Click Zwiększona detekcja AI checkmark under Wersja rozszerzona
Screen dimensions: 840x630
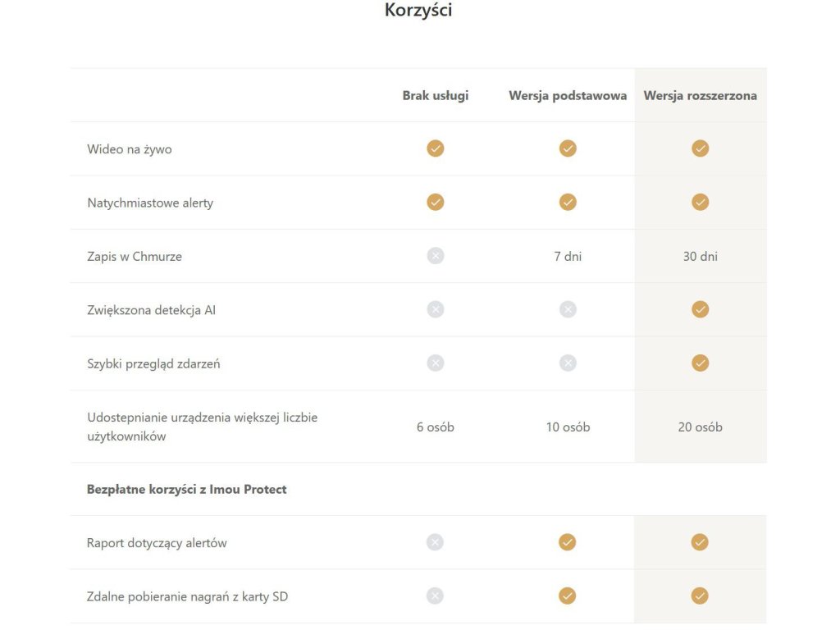(700, 309)
